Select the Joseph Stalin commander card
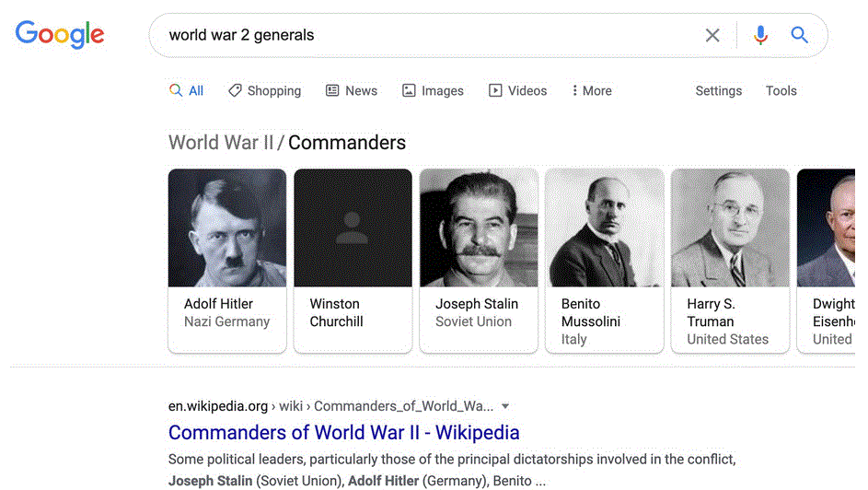The image size is (868, 490). coord(479,260)
